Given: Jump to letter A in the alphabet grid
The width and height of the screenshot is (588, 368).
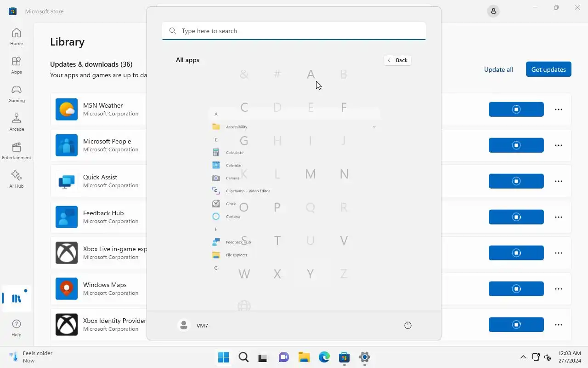Looking at the screenshot, I should tap(311, 74).
